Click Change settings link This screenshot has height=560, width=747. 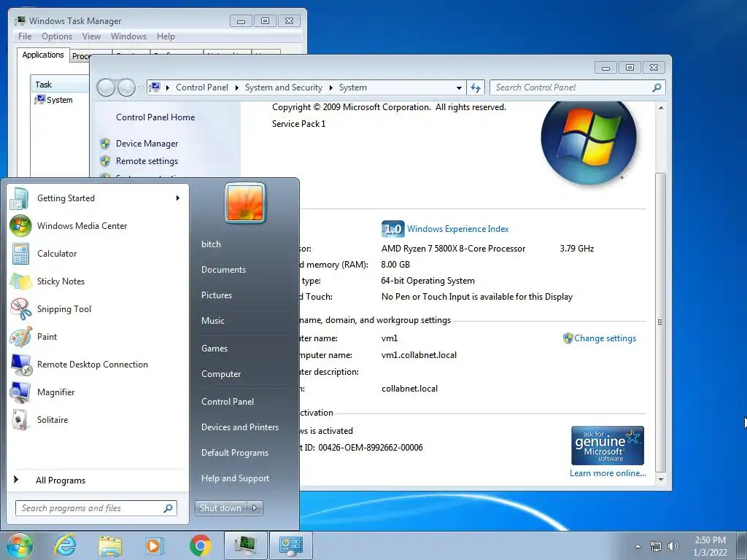[x=605, y=338]
